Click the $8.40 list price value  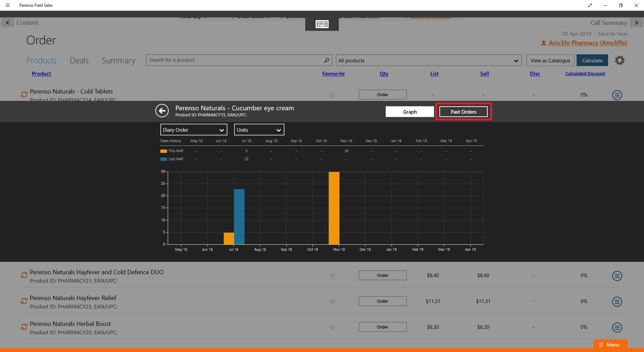point(433,276)
